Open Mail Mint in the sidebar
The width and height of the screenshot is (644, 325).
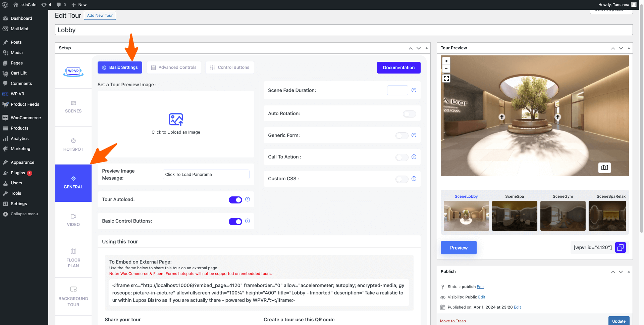click(19, 29)
